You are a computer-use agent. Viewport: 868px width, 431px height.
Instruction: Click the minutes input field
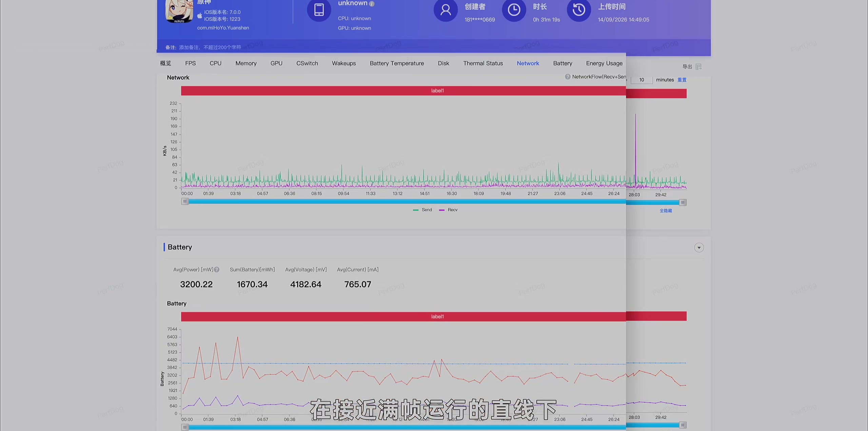point(642,80)
